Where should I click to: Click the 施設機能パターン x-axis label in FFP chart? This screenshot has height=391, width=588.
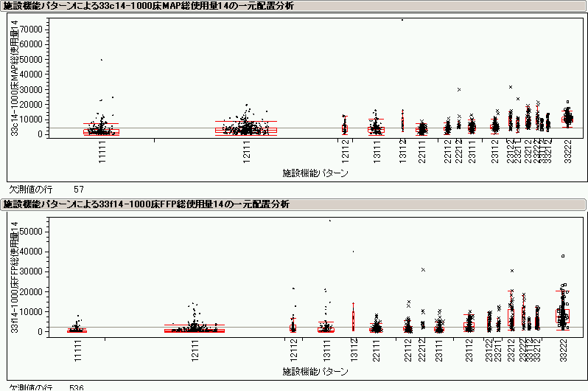coord(315,369)
